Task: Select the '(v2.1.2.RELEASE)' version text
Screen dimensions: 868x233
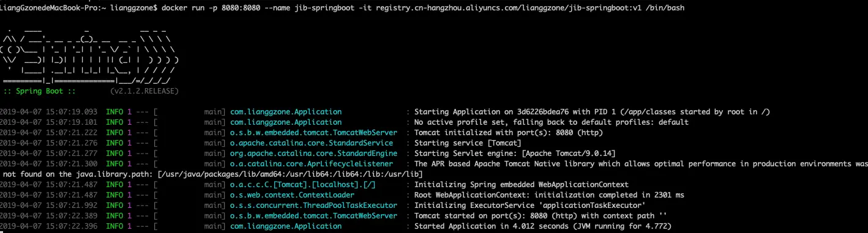Action: coord(144,91)
